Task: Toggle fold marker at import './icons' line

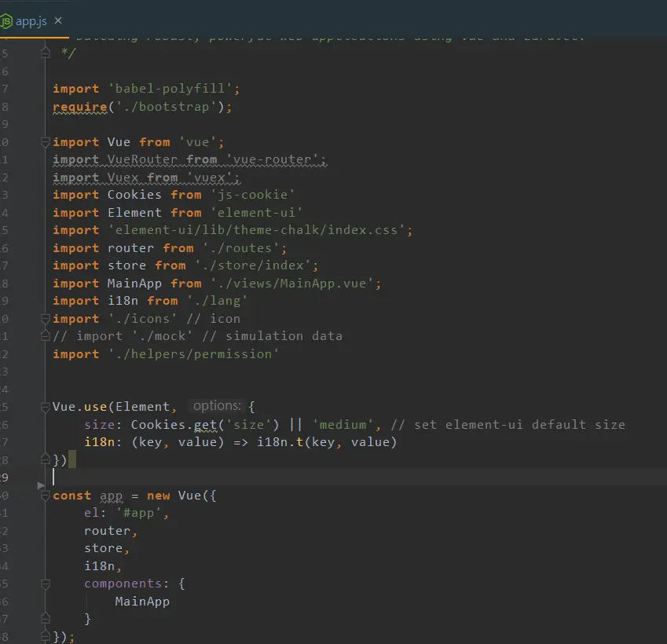Action: coord(46,319)
